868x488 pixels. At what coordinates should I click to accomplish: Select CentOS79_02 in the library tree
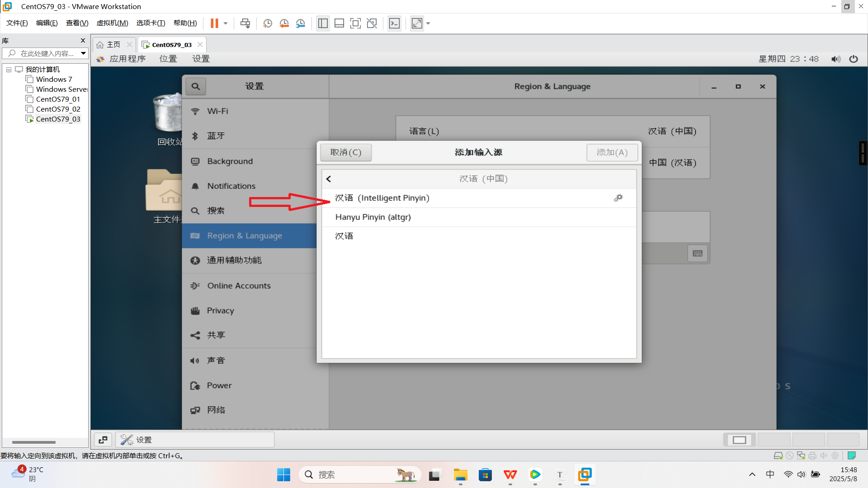pyautogui.click(x=58, y=109)
